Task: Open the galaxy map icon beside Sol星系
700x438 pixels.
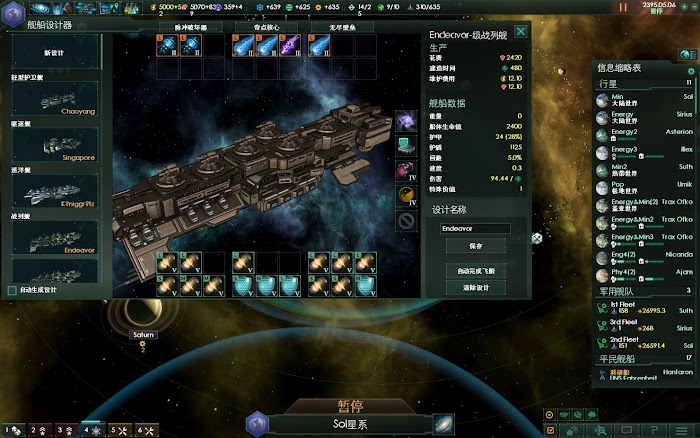Action: point(443,424)
